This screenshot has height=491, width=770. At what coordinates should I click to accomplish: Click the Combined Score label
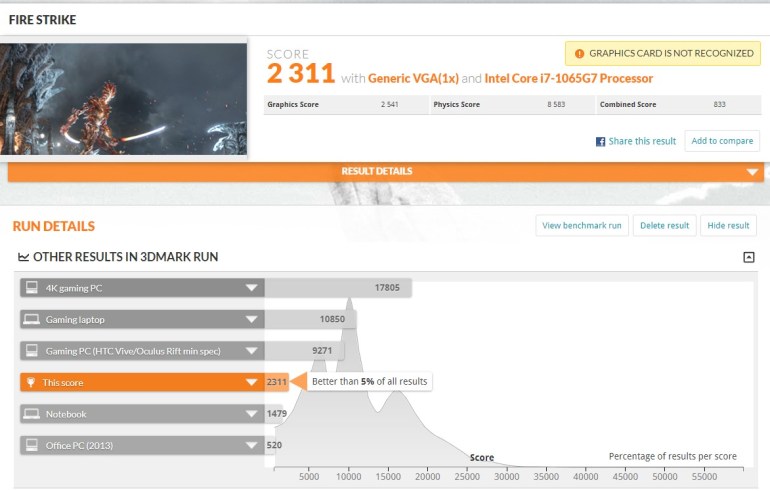(x=628, y=105)
